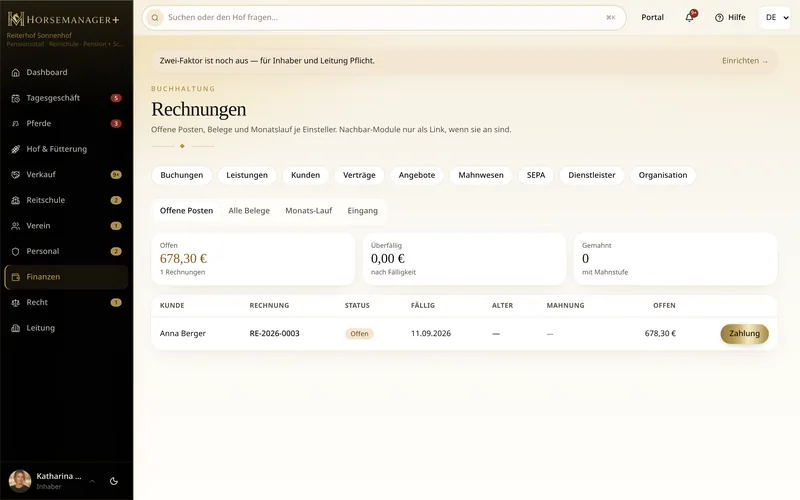The image size is (800, 500).
Task: Open the Portal link
Action: coord(652,17)
